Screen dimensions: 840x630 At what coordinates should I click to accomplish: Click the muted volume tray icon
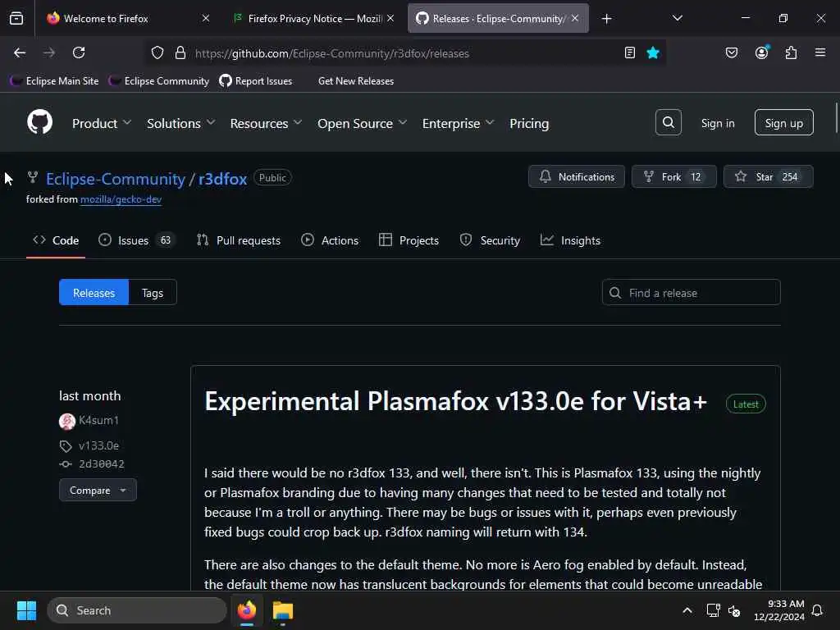pos(734,610)
